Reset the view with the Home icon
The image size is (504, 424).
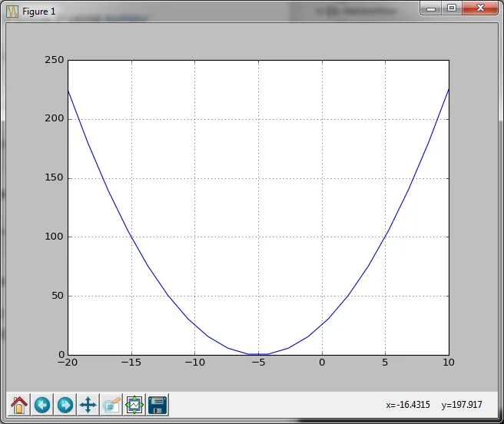click(19, 404)
